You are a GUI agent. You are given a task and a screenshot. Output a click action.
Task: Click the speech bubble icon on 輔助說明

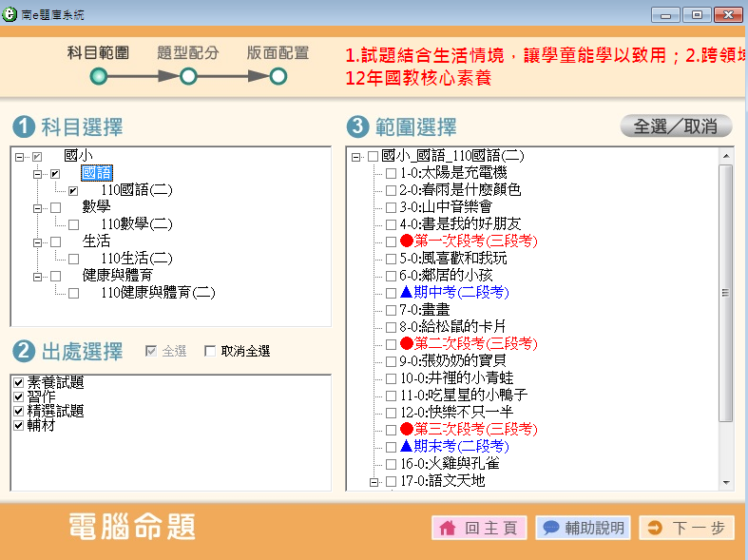coord(550,528)
